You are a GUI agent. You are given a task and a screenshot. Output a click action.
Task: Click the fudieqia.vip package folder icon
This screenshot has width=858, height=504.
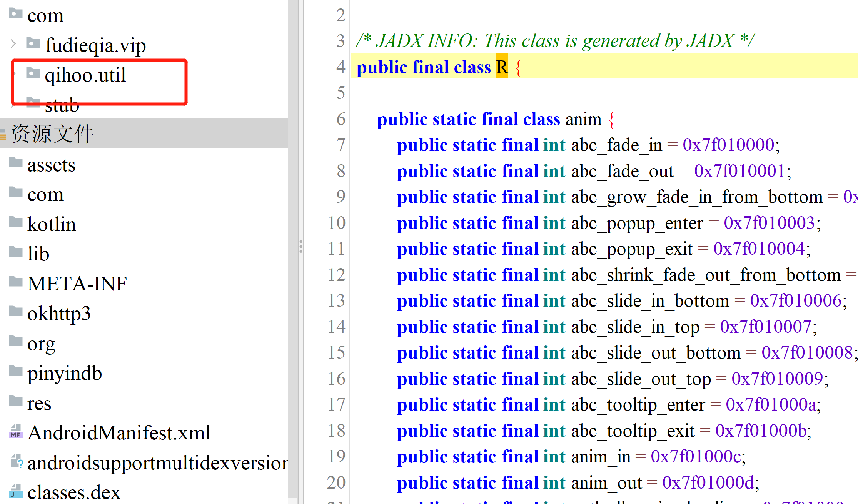pyautogui.click(x=33, y=43)
